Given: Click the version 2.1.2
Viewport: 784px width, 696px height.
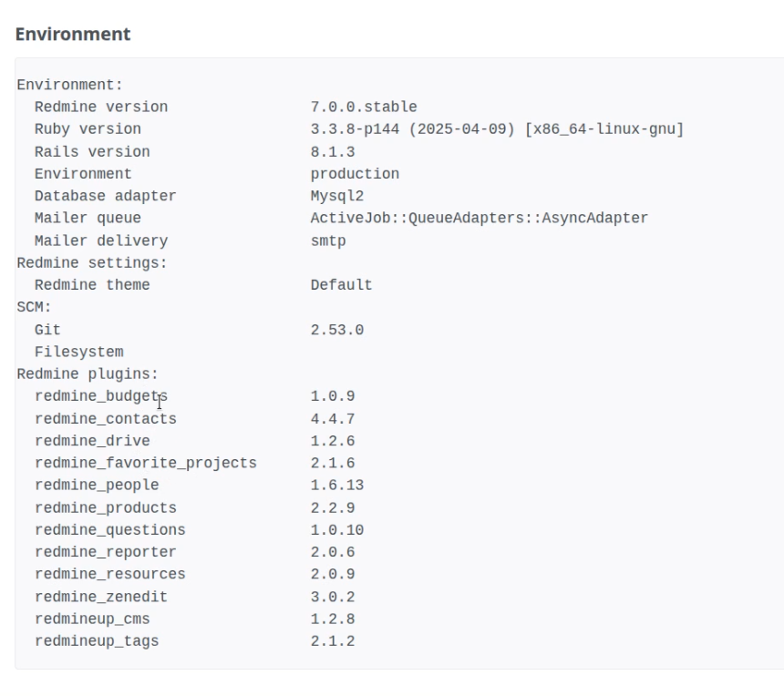Looking at the screenshot, I should click(x=333, y=640).
